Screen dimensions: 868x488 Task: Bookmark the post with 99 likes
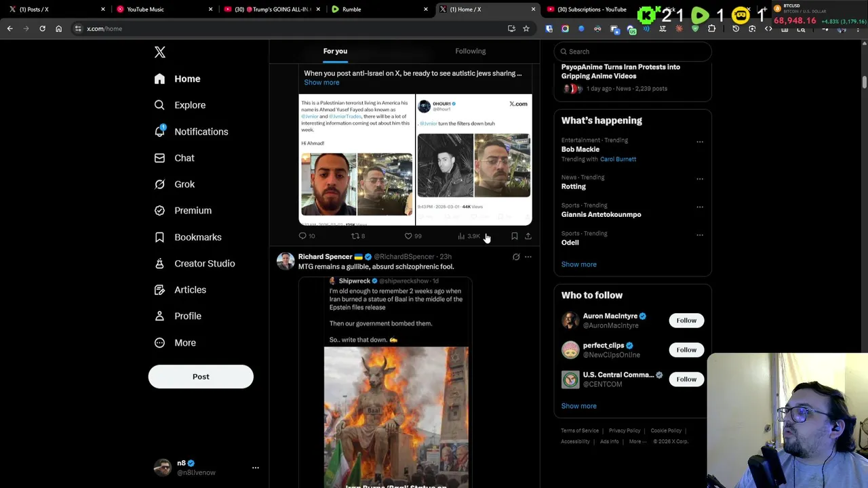(514, 236)
